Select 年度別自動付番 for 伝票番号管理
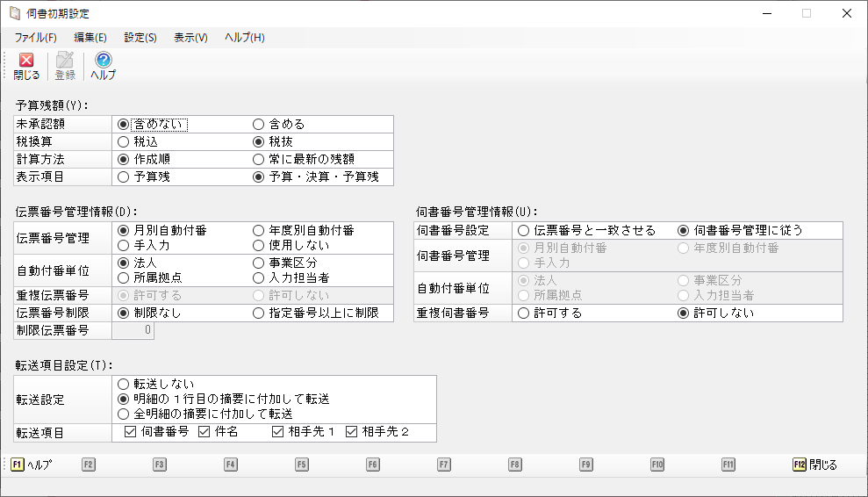868x497 pixels. click(x=259, y=230)
